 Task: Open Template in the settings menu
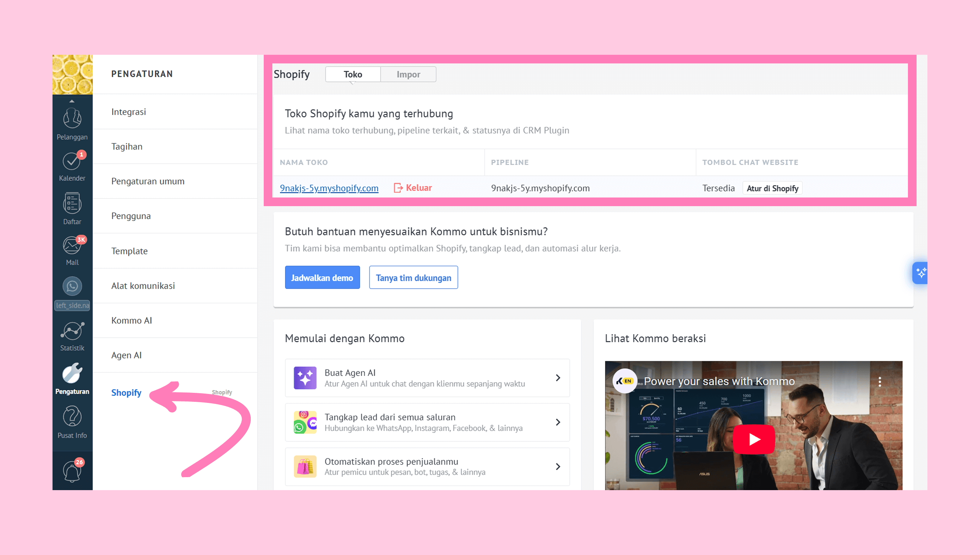point(175,251)
